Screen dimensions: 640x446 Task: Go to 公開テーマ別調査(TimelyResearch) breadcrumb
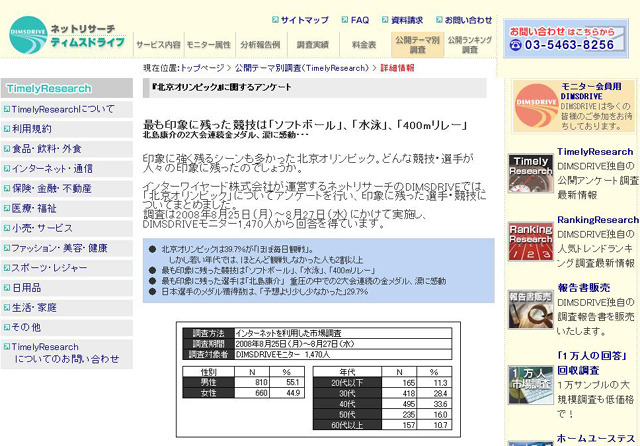[x=302, y=68]
